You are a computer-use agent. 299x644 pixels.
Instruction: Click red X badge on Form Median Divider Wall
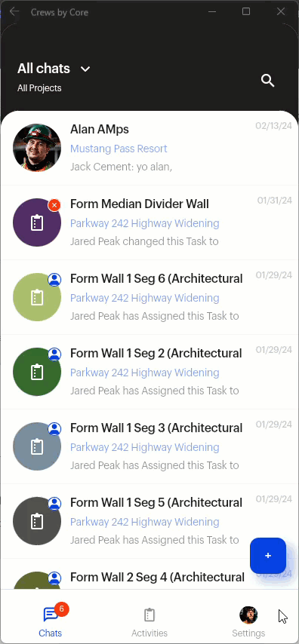[x=54, y=204]
